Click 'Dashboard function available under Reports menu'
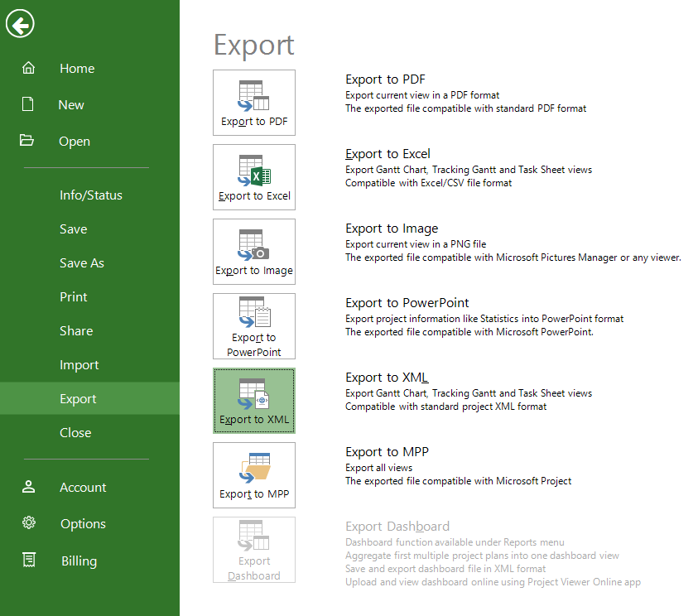The height and width of the screenshot is (616, 698). (455, 542)
